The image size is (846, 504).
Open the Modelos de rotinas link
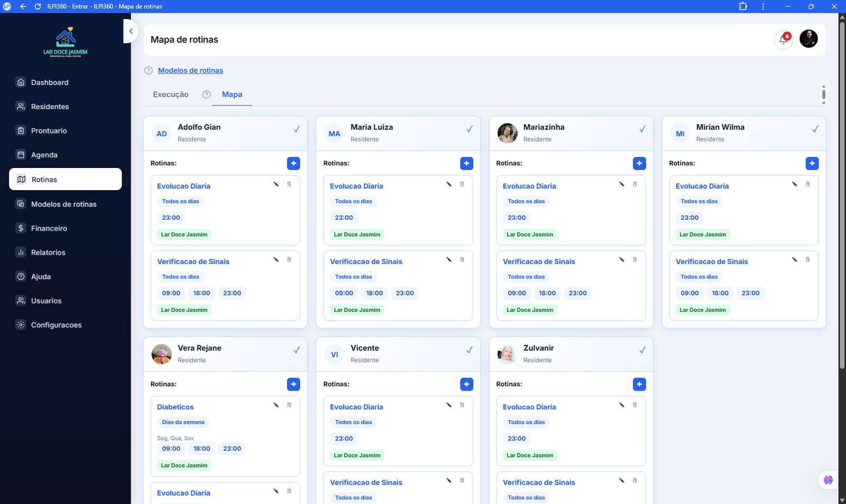[x=190, y=70]
